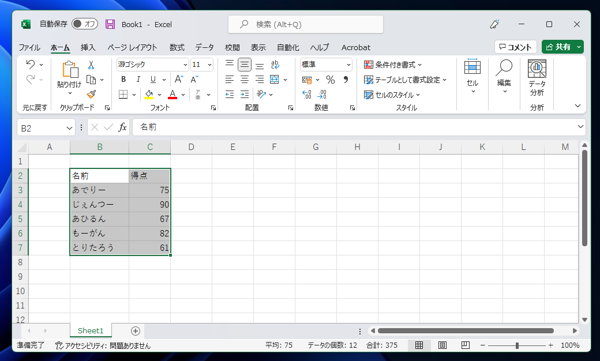Open the セル cells button
Screen dimensions: 600x361
(472, 76)
